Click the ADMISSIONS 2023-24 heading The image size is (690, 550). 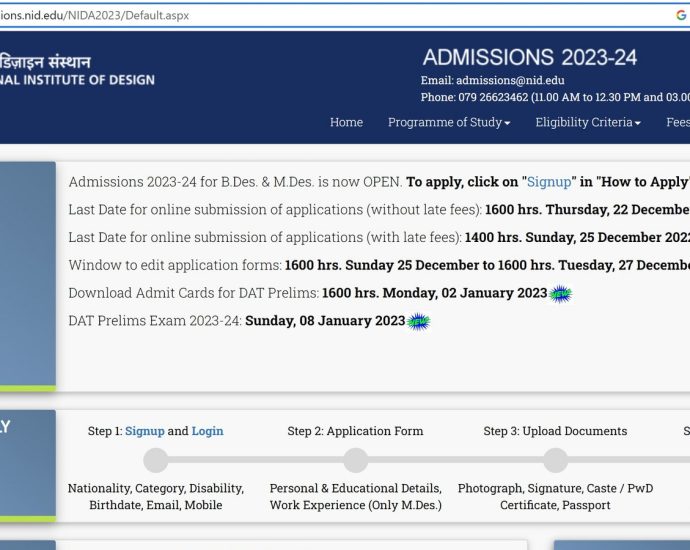pos(529,57)
